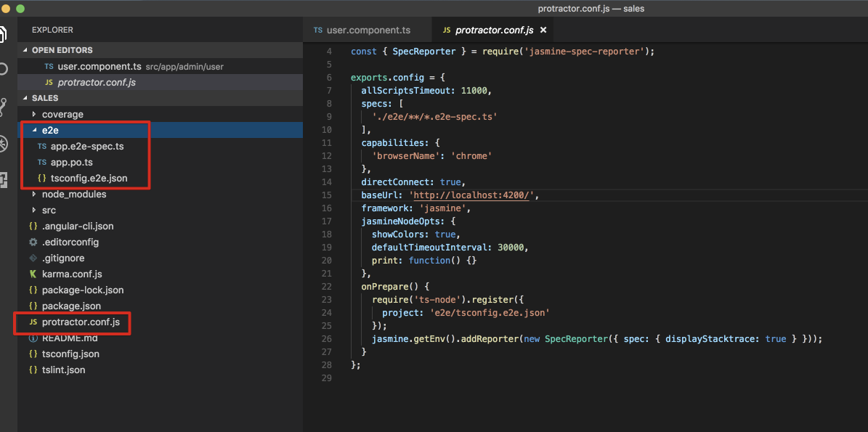Open the Explorer activity bar icon
This screenshot has height=432, width=868.
3,34
